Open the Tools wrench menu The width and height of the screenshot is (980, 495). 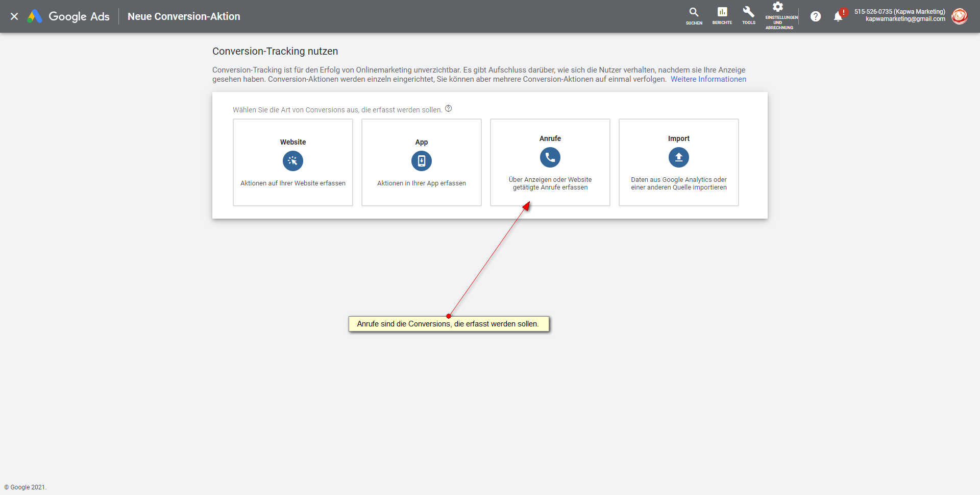748,12
